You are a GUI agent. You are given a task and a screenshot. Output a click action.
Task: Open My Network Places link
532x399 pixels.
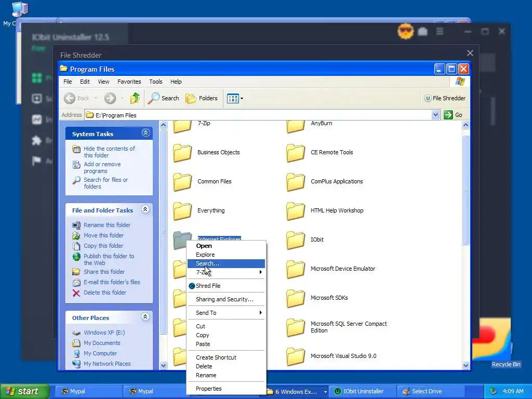(x=107, y=364)
